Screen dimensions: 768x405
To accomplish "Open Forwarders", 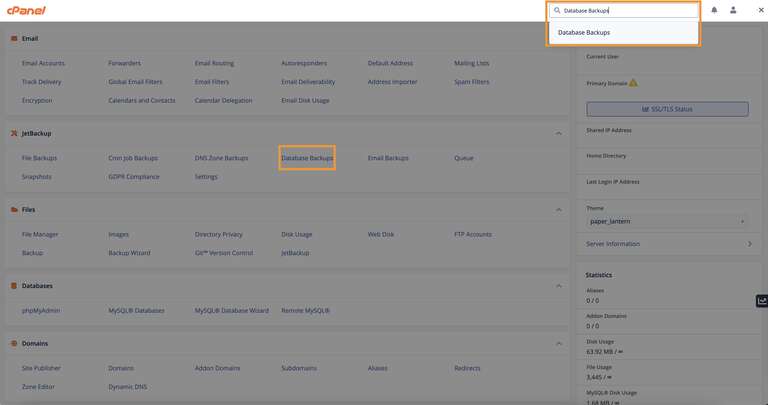I will coord(124,63).
